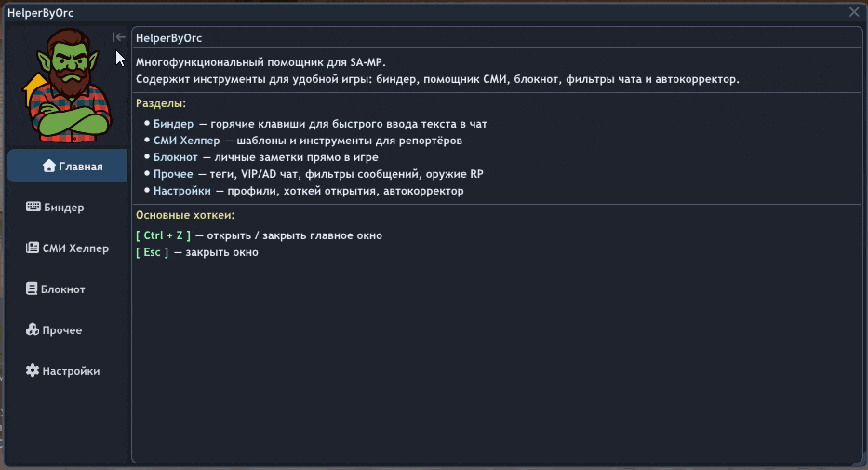Click the Esc hotkey label

(x=152, y=252)
